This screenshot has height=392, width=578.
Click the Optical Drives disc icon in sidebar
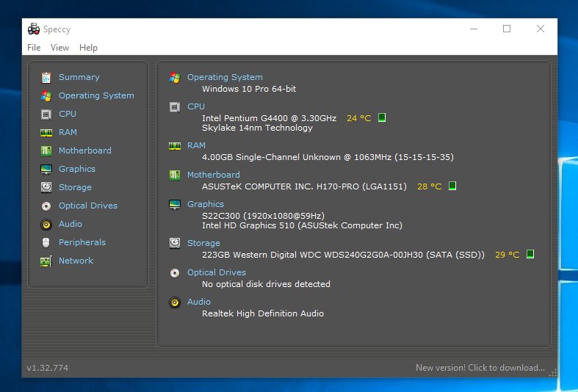[x=46, y=206]
